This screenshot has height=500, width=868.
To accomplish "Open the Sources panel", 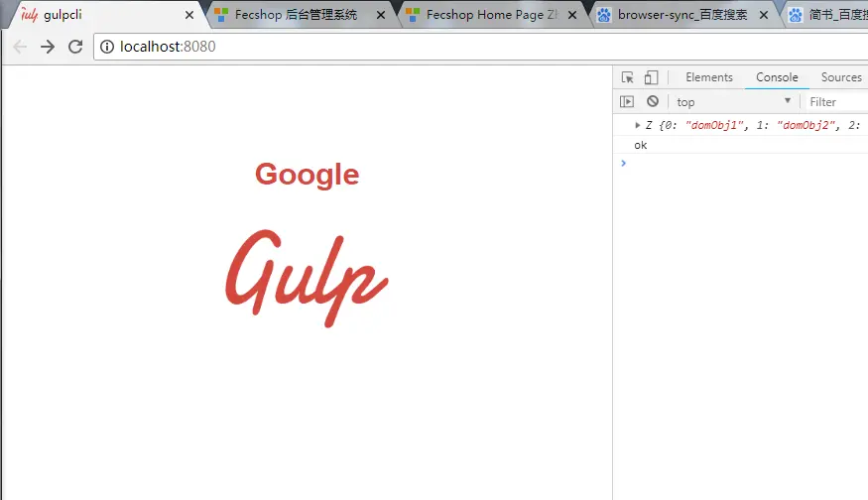I will [841, 77].
